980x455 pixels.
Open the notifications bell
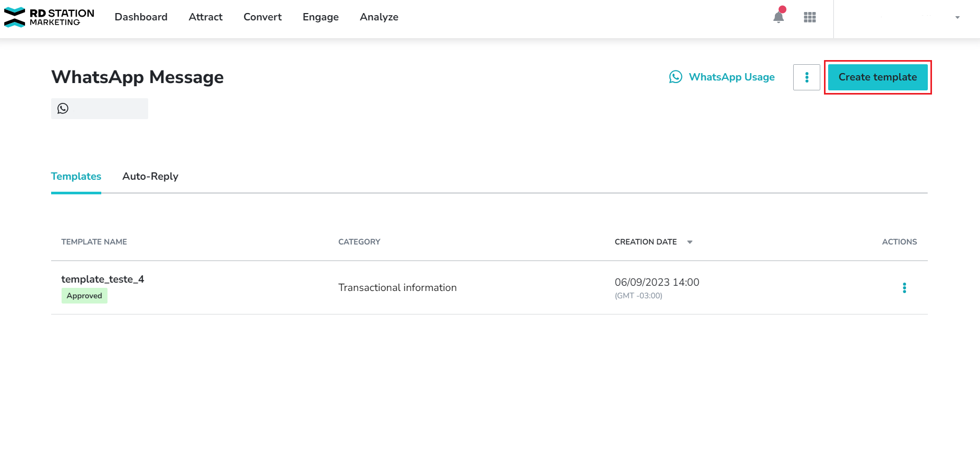(778, 17)
